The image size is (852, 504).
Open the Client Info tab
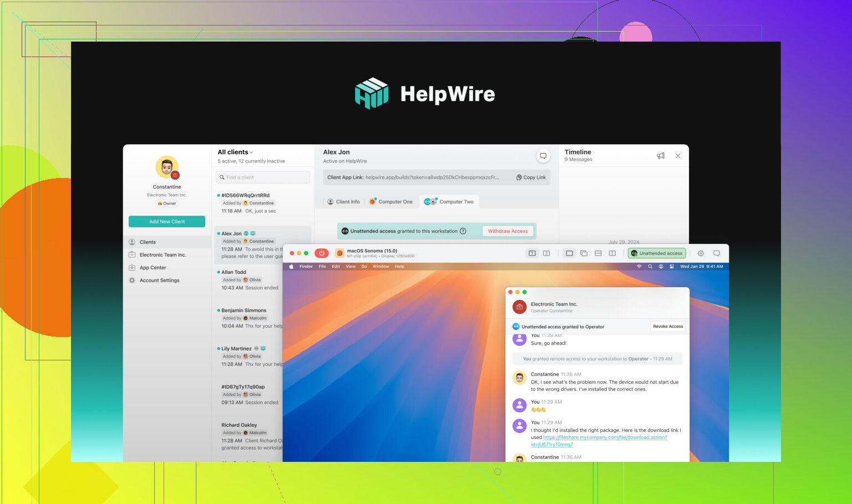pyautogui.click(x=343, y=202)
